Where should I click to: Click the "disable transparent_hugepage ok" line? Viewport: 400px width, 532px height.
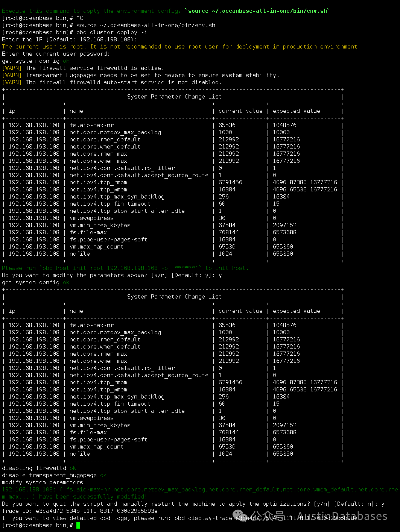54,475
